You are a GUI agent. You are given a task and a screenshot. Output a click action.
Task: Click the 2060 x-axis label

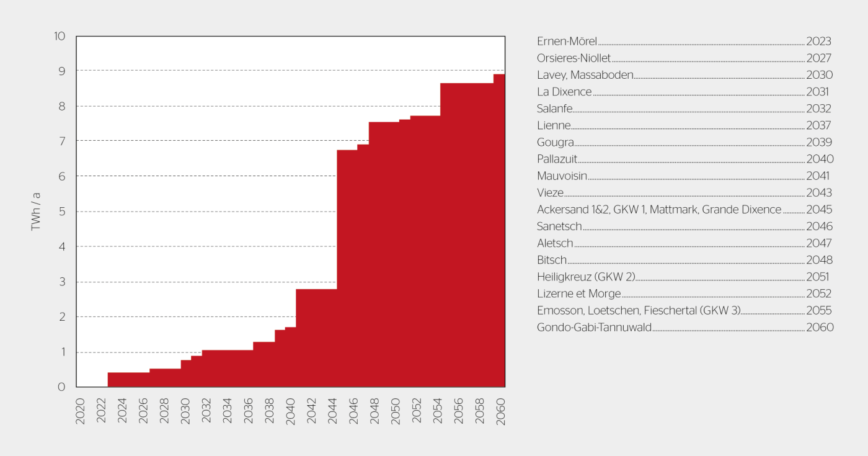tap(501, 409)
